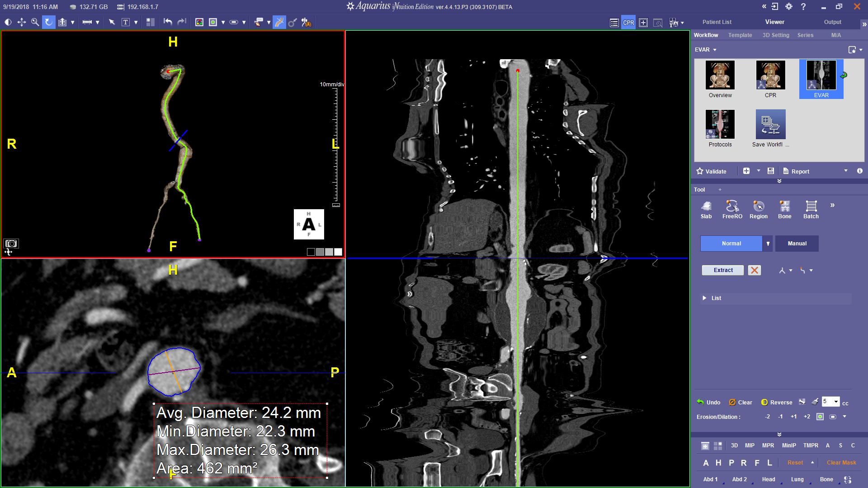Screen dimensions: 868x488
Task: Open the Overview workflow thumbnail
Action: 720,80
